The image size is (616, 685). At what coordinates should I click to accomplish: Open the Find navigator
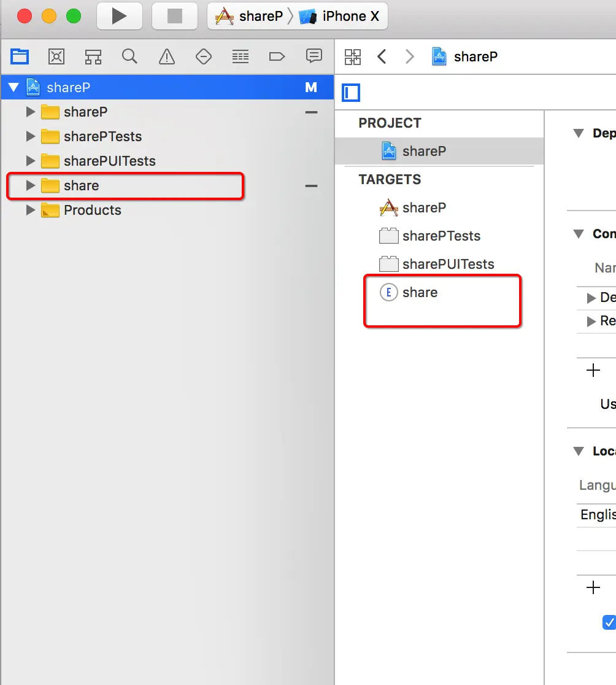click(x=129, y=56)
